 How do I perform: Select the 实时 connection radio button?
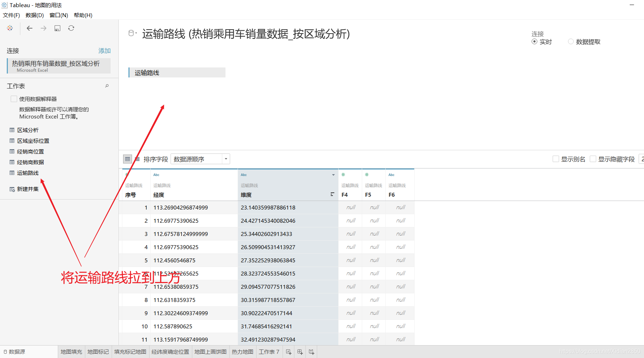coord(534,42)
